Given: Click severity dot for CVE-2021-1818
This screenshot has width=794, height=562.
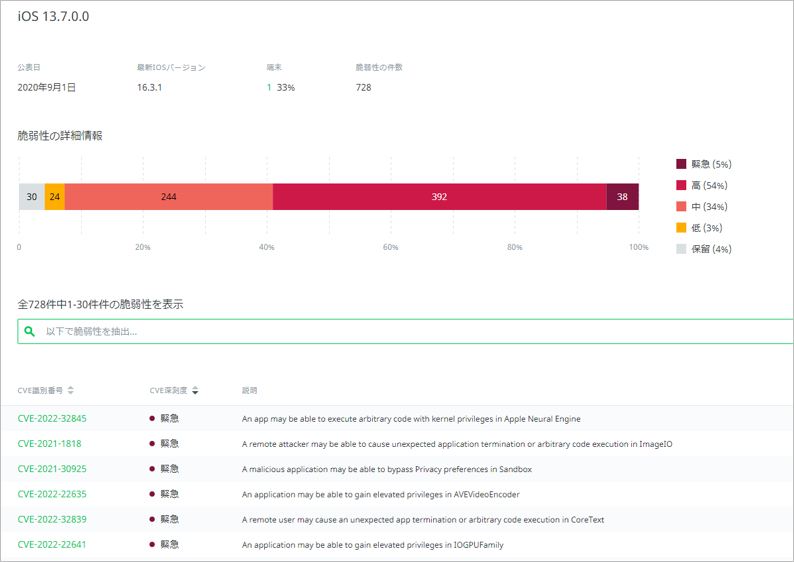Looking at the screenshot, I should [152, 444].
